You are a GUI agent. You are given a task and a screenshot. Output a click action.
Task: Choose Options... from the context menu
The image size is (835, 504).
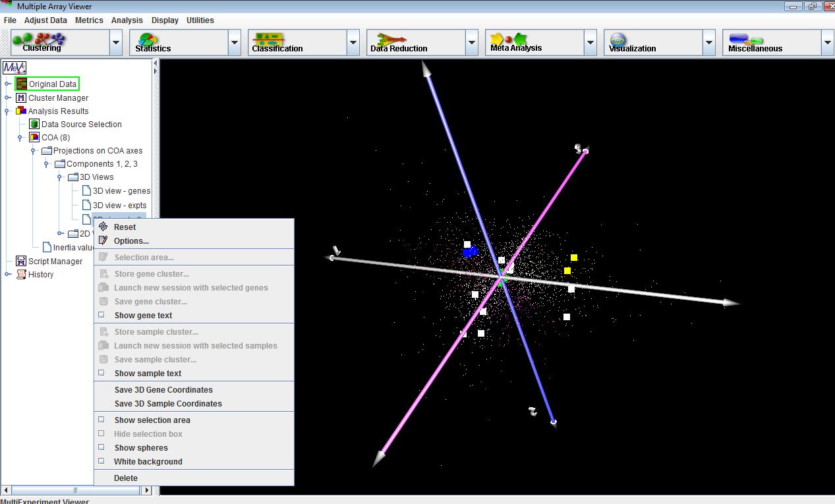tap(131, 241)
